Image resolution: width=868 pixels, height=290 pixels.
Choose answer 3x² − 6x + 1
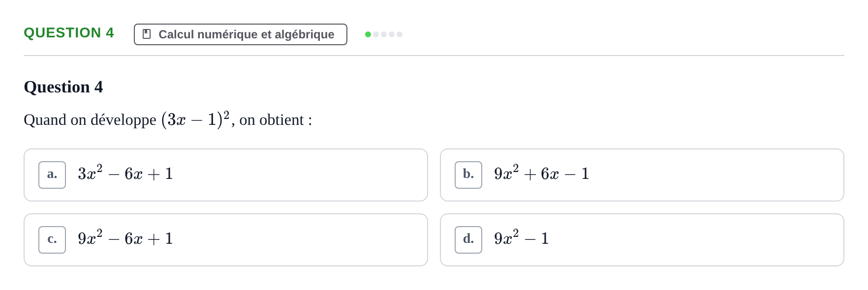tap(226, 175)
